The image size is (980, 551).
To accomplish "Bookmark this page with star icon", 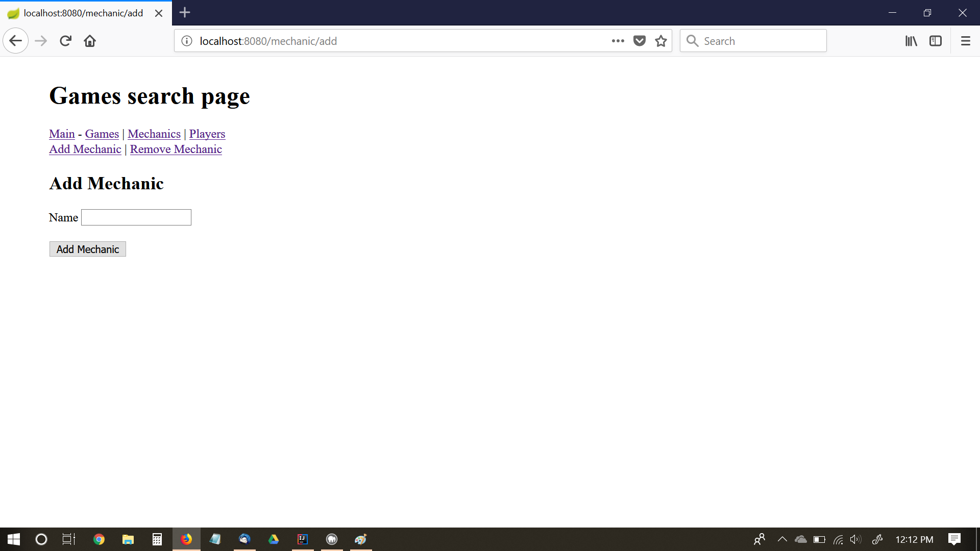I will click(661, 41).
